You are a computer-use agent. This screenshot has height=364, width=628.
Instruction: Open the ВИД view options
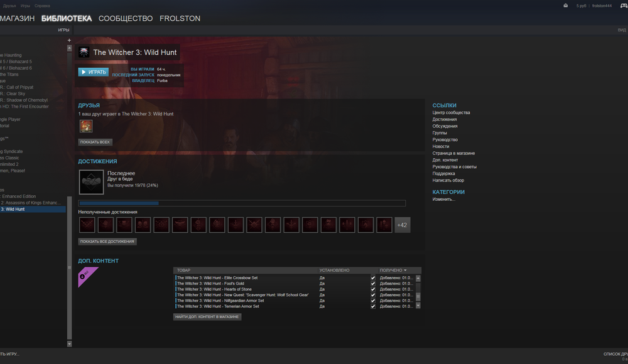tap(622, 30)
